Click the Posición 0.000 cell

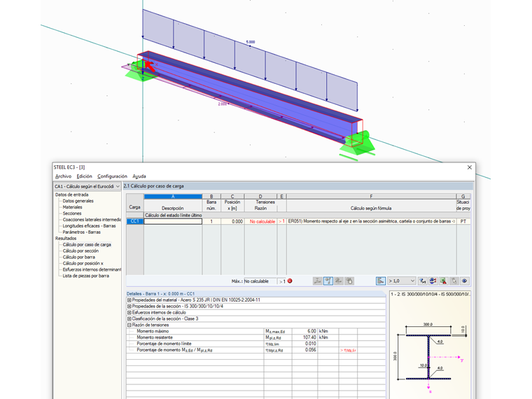[x=232, y=221]
